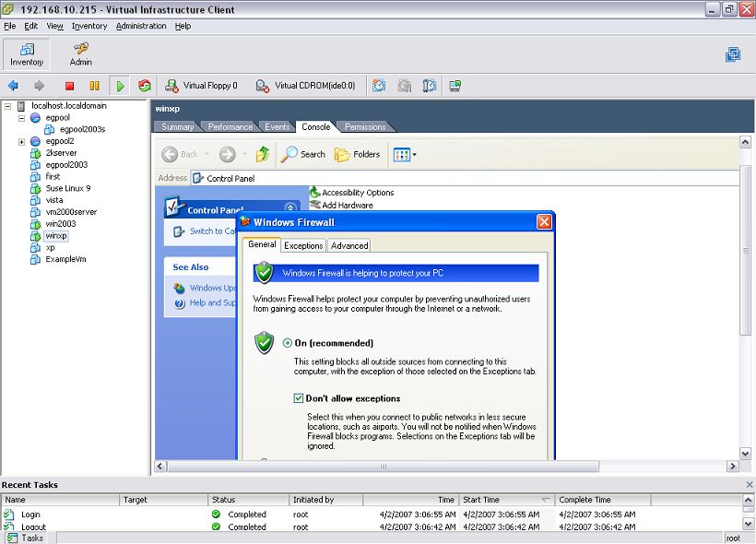The width and height of the screenshot is (756, 544).
Task: Close the Recent Tasks panel
Action: [x=750, y=484]
